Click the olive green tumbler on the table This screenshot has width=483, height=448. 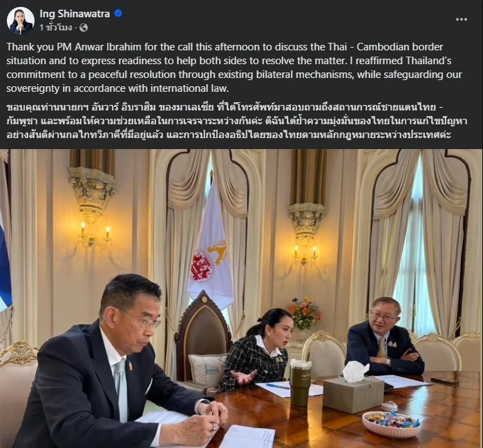point(301,382)
